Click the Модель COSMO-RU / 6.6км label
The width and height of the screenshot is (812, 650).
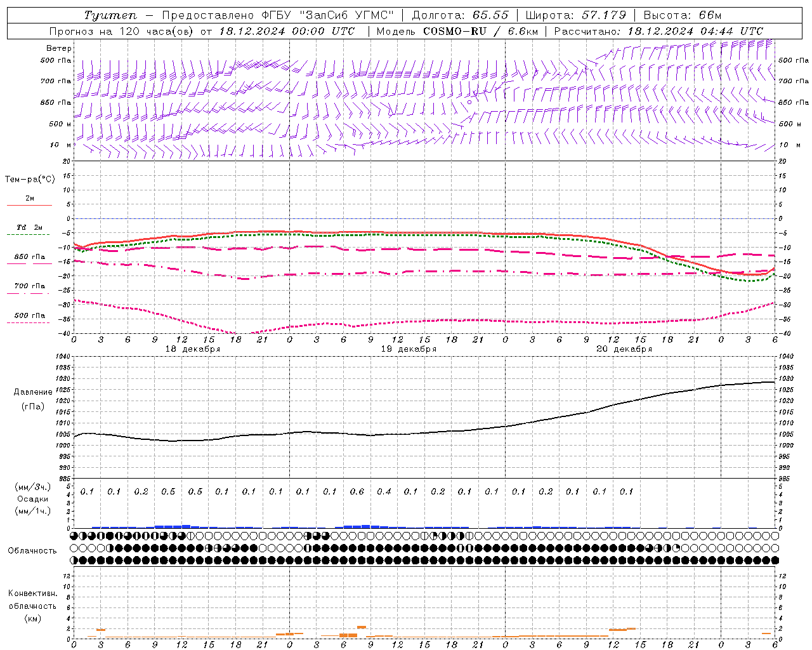click(x=457, y=31)
